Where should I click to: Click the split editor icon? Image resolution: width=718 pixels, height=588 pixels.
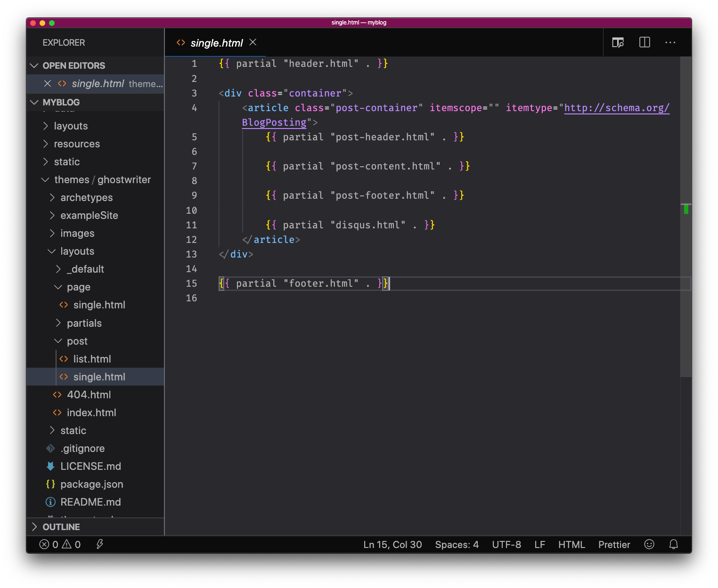click(x=645, y=42)
